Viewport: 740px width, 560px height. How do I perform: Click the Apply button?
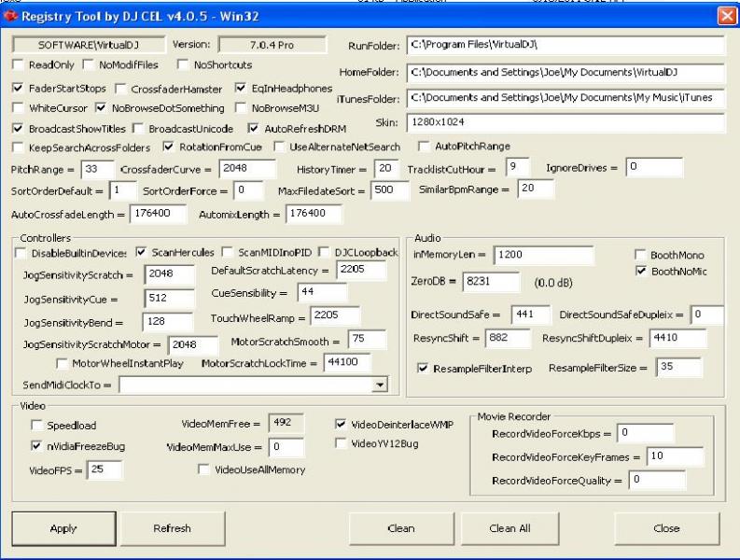(63, 528)
